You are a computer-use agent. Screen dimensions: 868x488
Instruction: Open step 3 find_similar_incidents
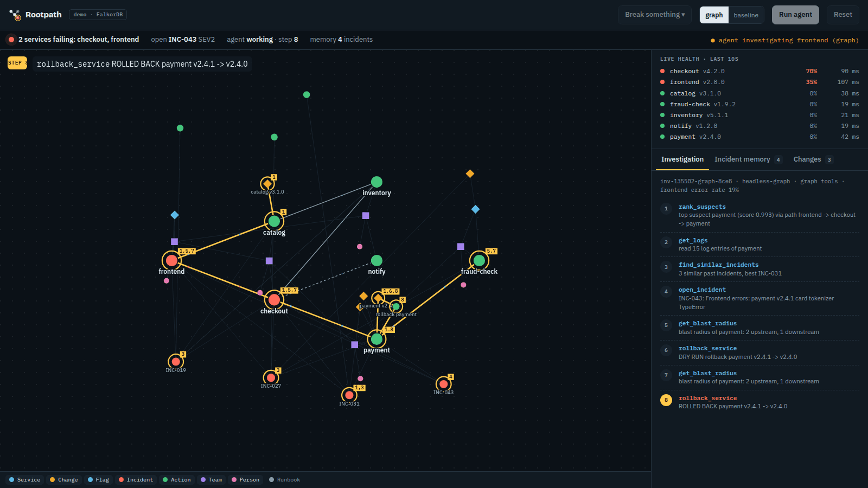pyautogui.click(x=759, y=269)
